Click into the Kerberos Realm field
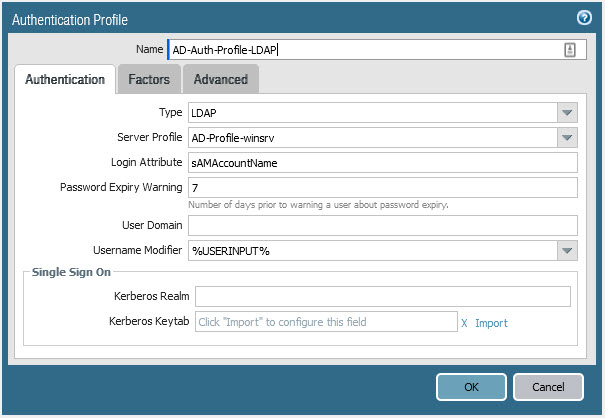The image size is (605, 418). coord(382,296)
